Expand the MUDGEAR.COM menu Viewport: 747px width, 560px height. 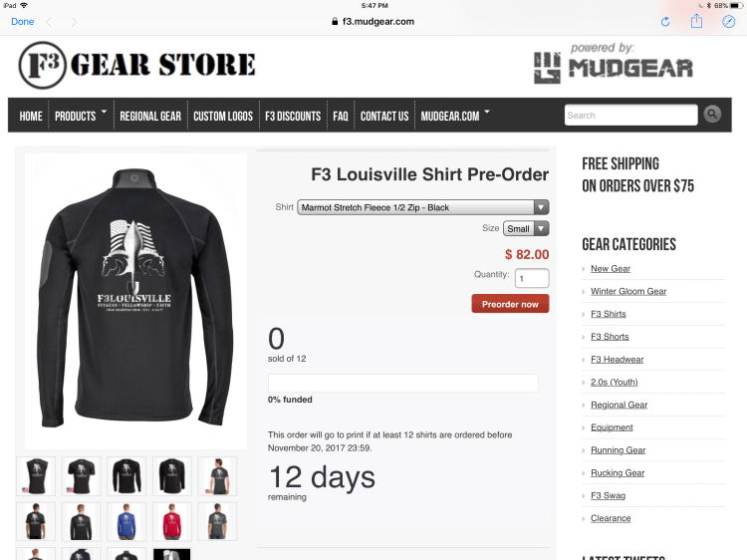click(x=455, y=116)
